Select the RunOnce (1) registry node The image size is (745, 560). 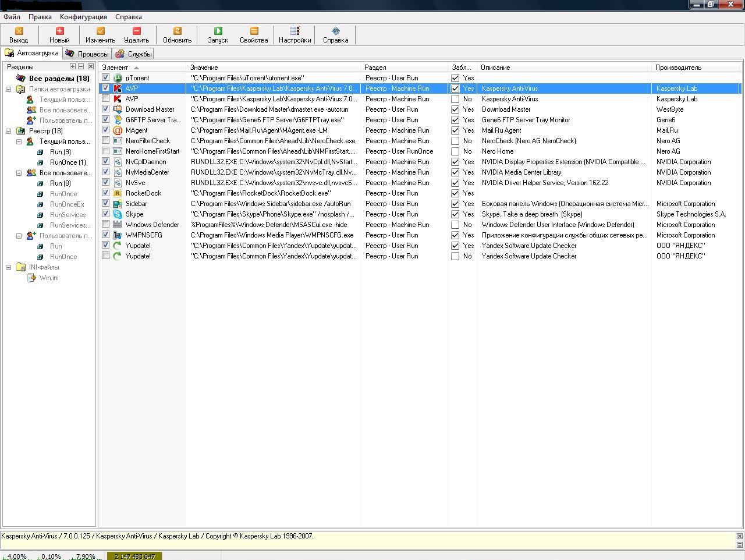(68, 162)
